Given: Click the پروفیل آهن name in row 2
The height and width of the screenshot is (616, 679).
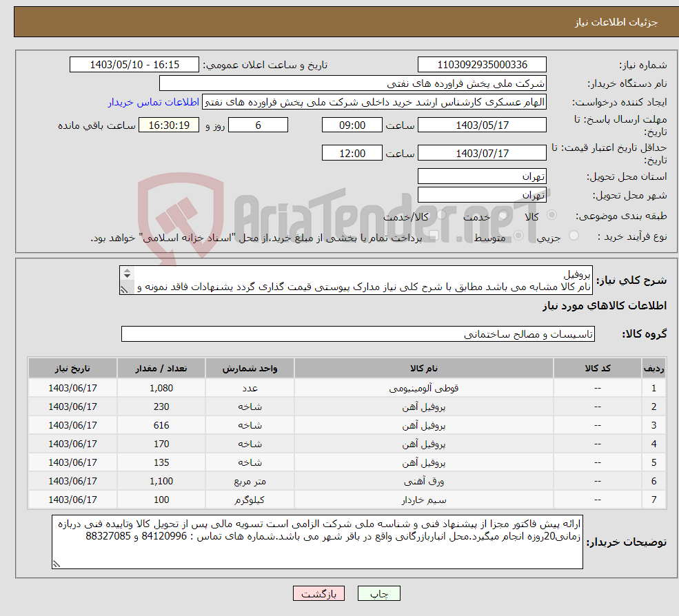Looking at the screenshot, I should (423, 407).
